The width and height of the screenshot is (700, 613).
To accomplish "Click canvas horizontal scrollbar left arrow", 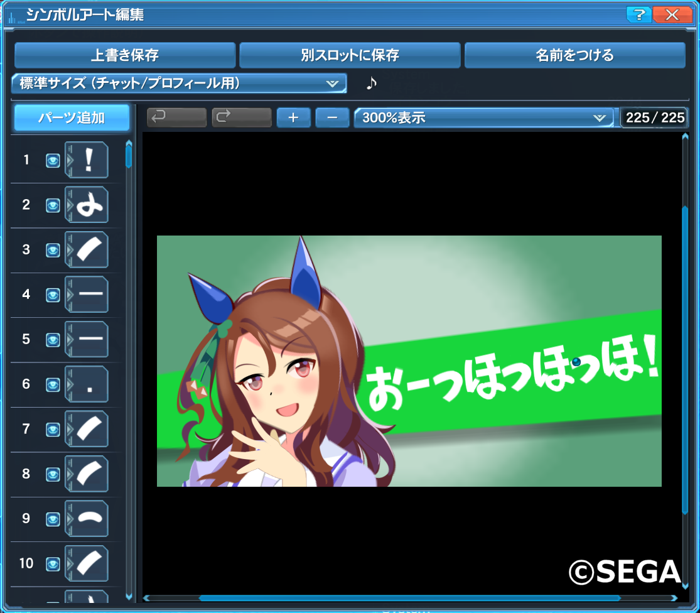I will point(146,598).
